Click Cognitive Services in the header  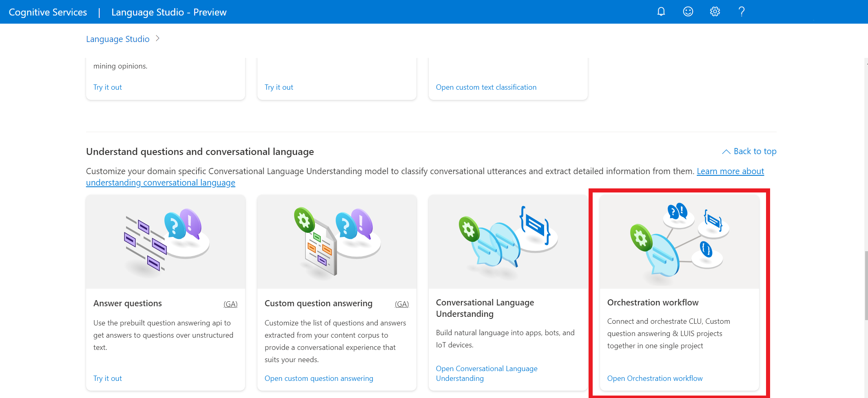(x=48, y=12)
